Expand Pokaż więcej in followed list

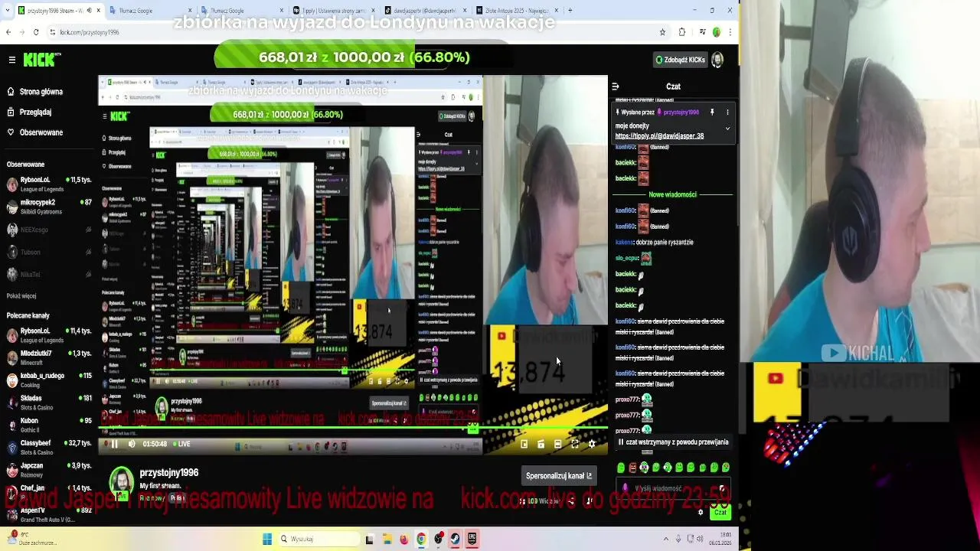click(x=21, y=296)
